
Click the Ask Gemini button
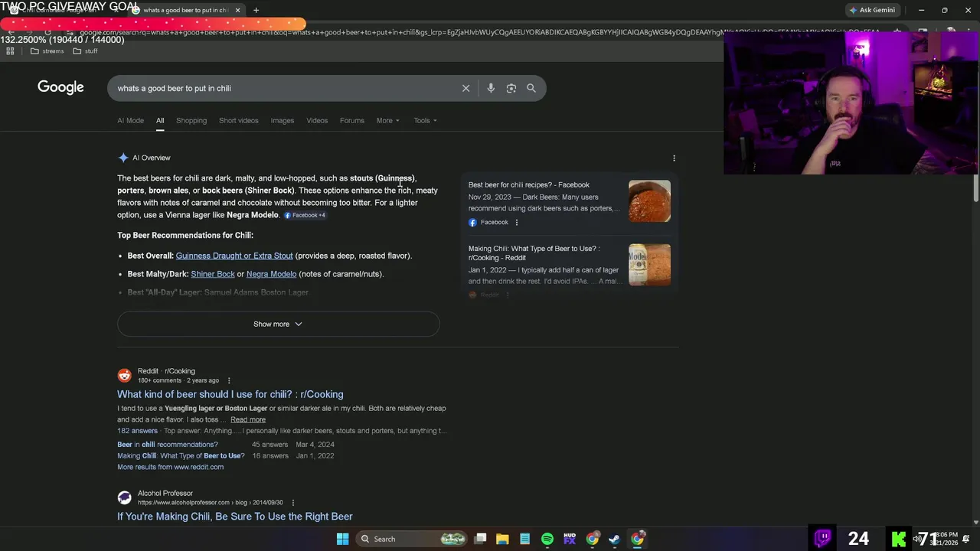pos(871,10)
